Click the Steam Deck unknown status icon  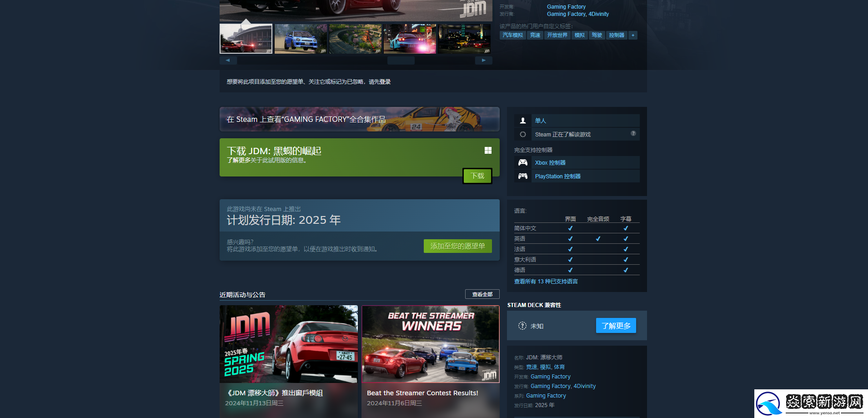coord(522,326)
